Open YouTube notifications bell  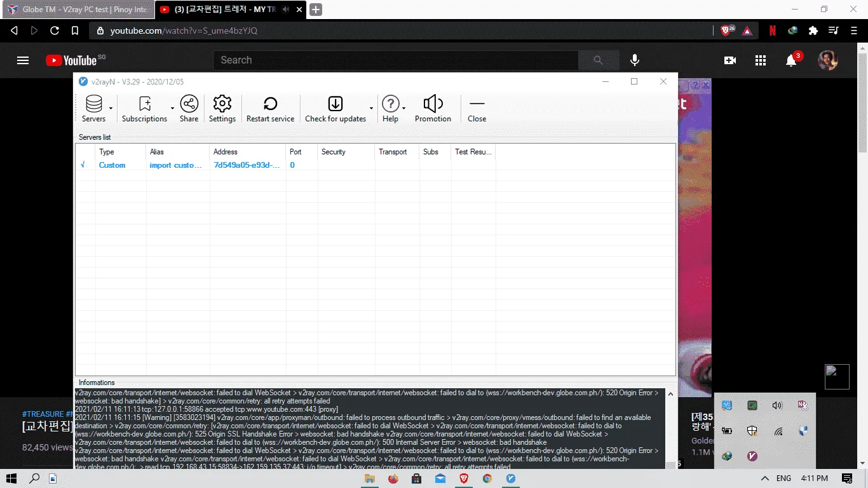pyautogui.click(x=791, y=60)
